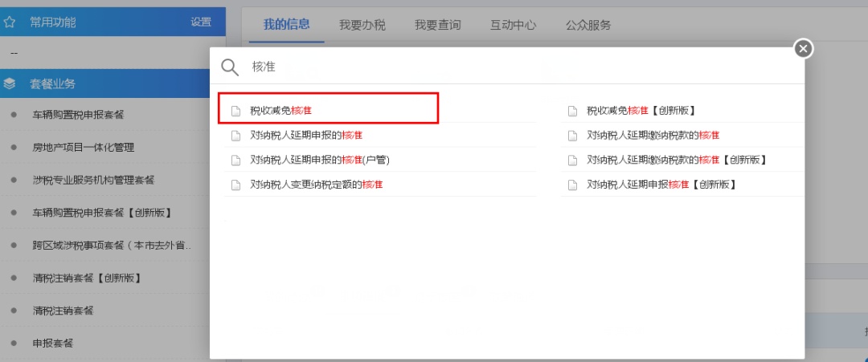Open 清税注销套餐【创新版】 in sidebar
The height and width of the screenshot is (362, 868).
[x=87, y=278]
